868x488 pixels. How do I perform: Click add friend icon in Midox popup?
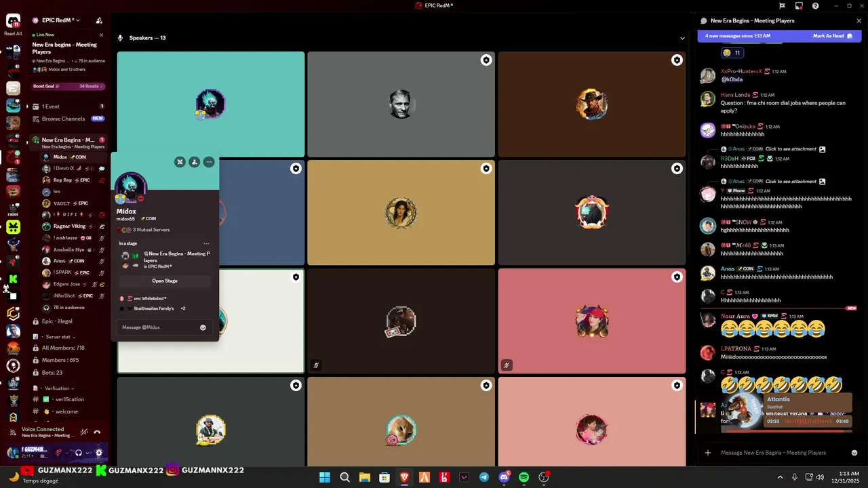click(x=194, y=162)
